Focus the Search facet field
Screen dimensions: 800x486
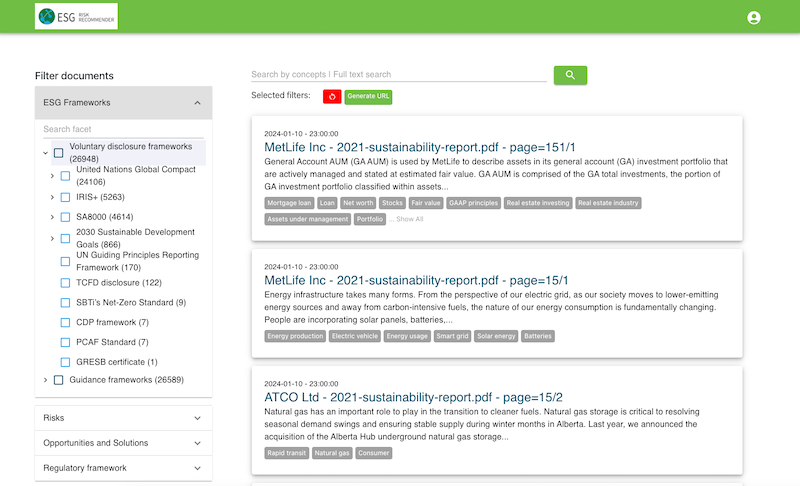123,130
